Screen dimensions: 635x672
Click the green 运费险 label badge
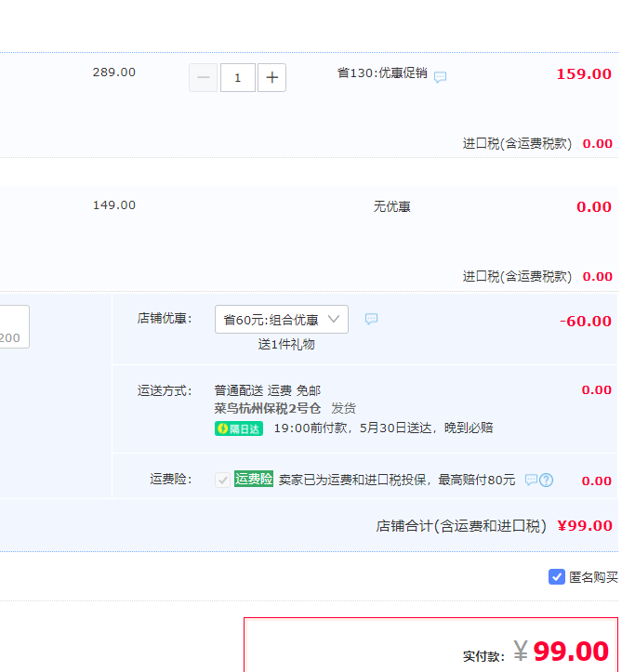(254, 480)
